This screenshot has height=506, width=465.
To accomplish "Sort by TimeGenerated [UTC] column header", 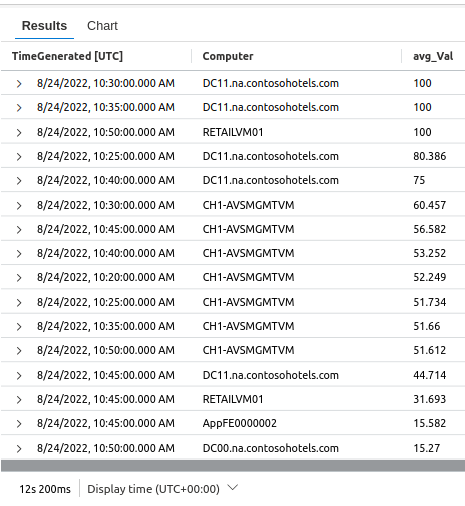I will coord(67,56).
